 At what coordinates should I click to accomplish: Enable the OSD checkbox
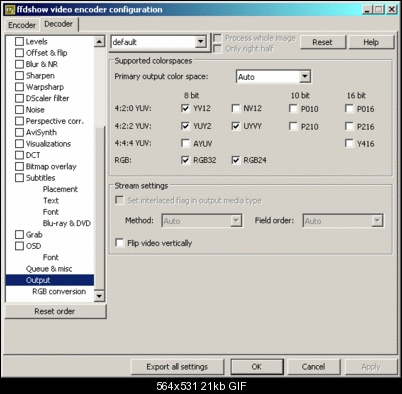[x=19, y=246]
